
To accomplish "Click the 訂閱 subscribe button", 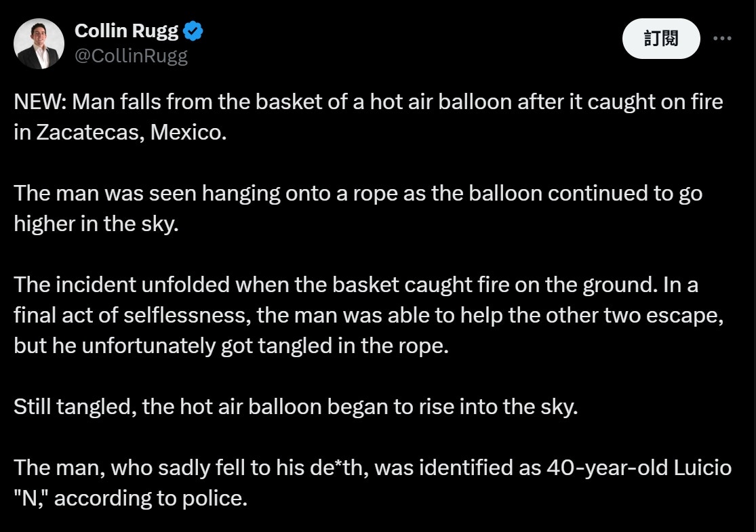I will 661,39.
